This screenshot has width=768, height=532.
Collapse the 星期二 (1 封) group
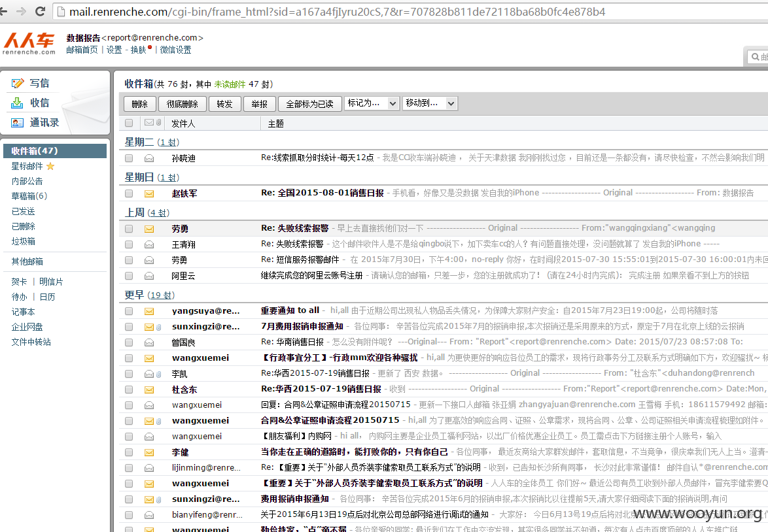[152, 142]
